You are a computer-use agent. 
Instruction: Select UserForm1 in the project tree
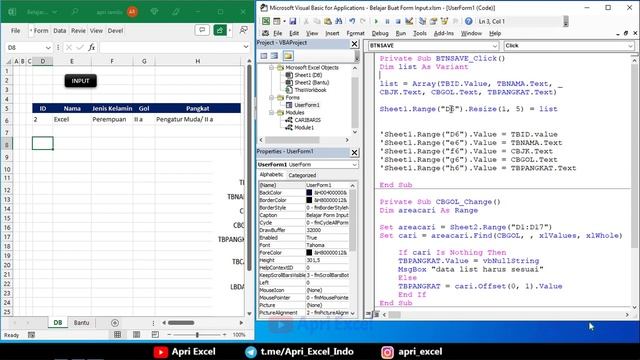[307, 105]
